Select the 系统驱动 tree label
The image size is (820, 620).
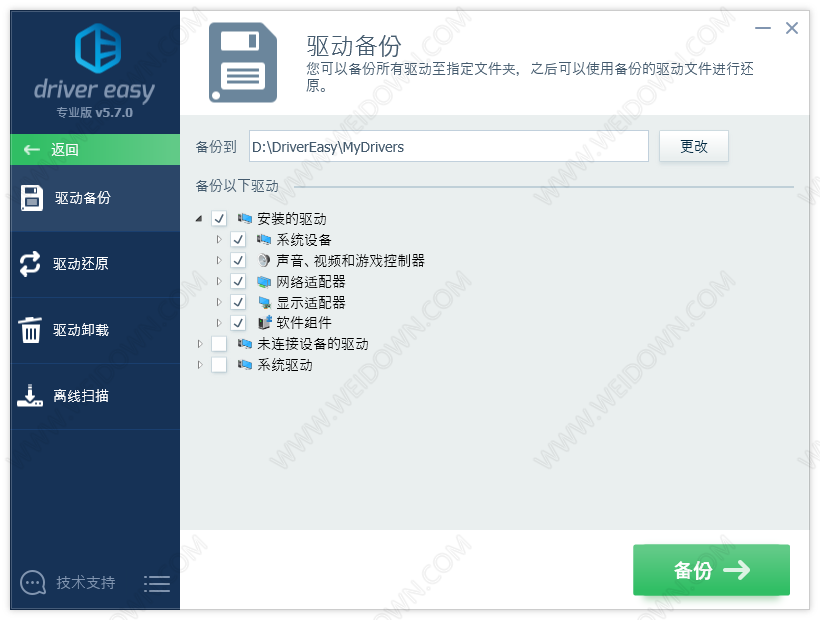coord(285,364)
